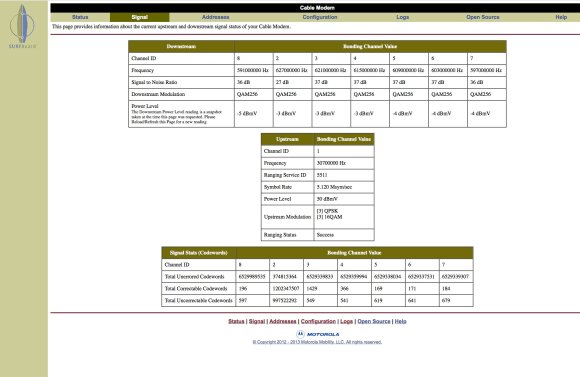Click the Upstream Modulation label
This screenshot has width=580, height=377.
pos(287,217)
